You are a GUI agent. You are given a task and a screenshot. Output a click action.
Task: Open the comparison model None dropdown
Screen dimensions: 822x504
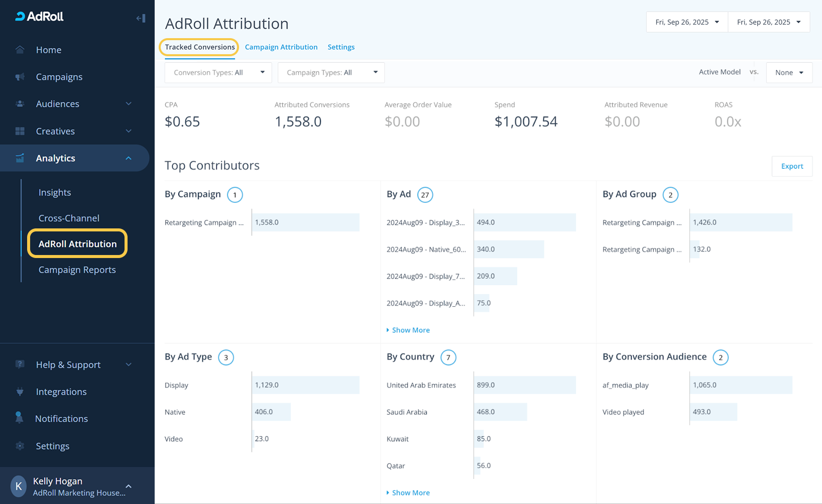pos(789,73)
